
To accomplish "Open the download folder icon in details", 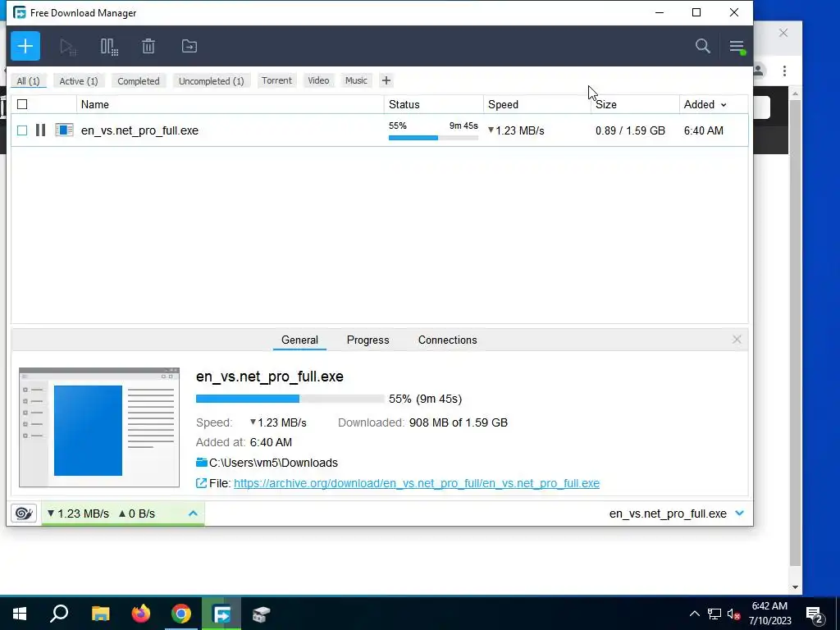I will [x=202, y=463].
